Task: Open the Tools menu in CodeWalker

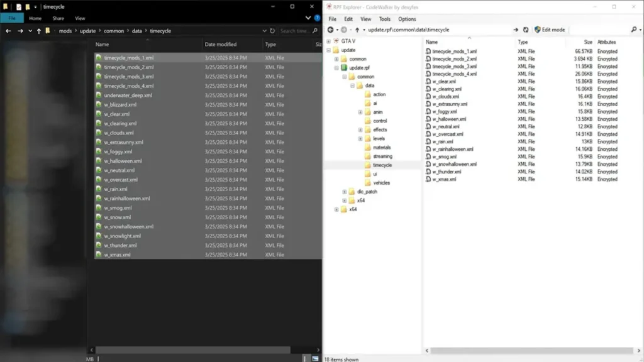Action: click(384, 19)
